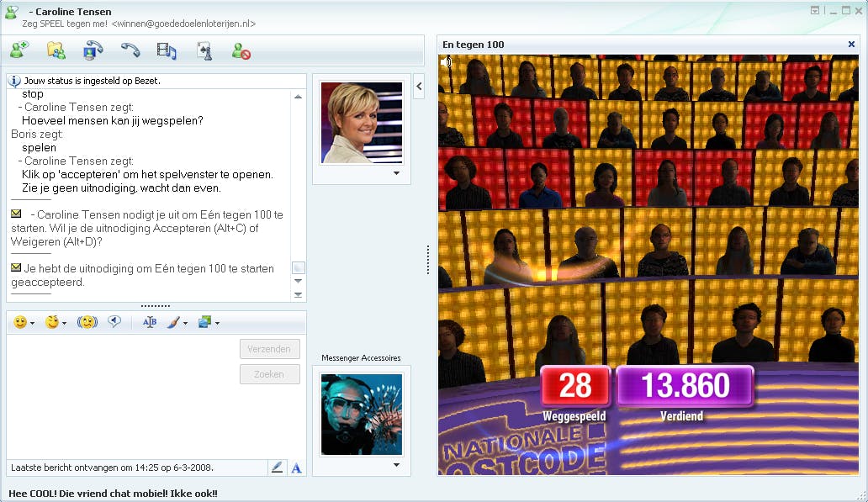Open the wink emoticon picker
The width and height of the screenshot is (868, 502).
(52, 322)
